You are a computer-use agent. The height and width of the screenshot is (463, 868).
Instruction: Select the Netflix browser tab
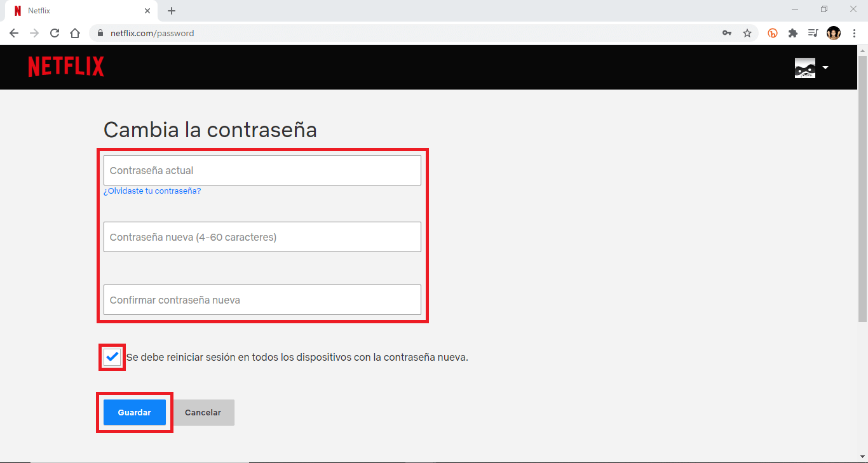[76, 11]
